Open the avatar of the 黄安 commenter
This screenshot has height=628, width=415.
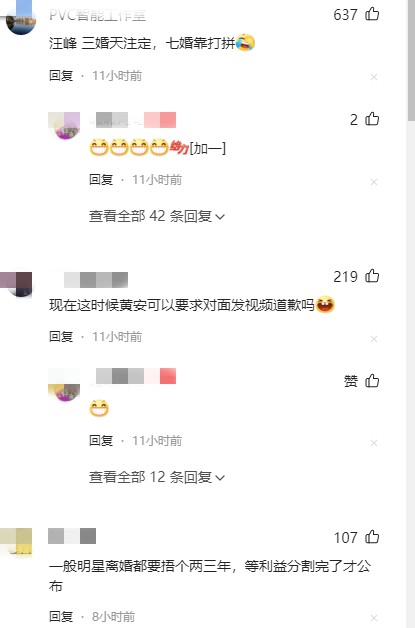click(16, 284)
